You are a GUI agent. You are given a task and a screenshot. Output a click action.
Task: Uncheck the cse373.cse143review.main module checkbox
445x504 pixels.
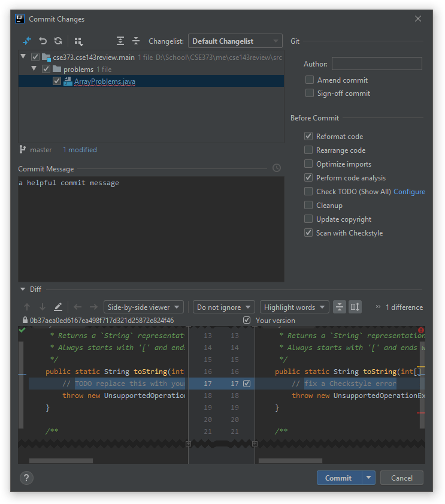coord(35,57)
